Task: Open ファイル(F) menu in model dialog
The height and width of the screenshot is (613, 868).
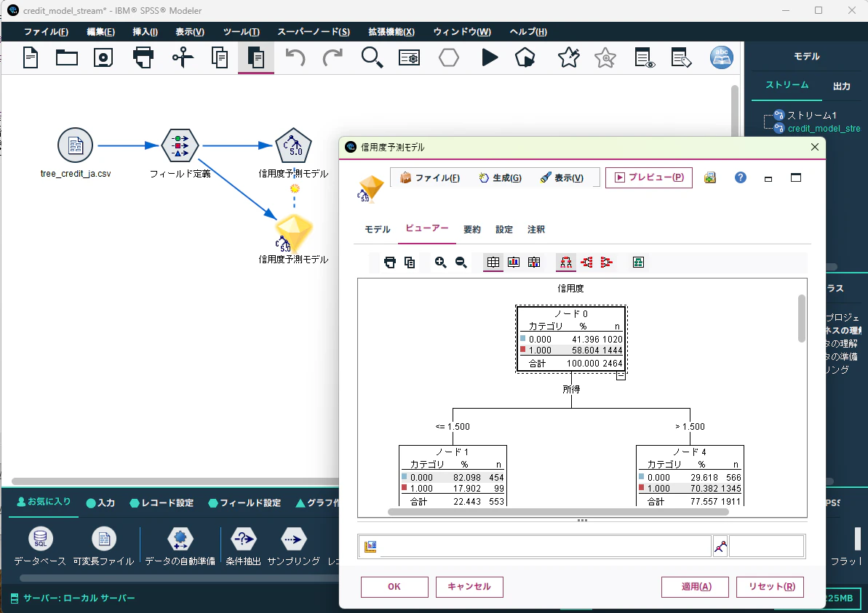Action: tap(429, 177)
